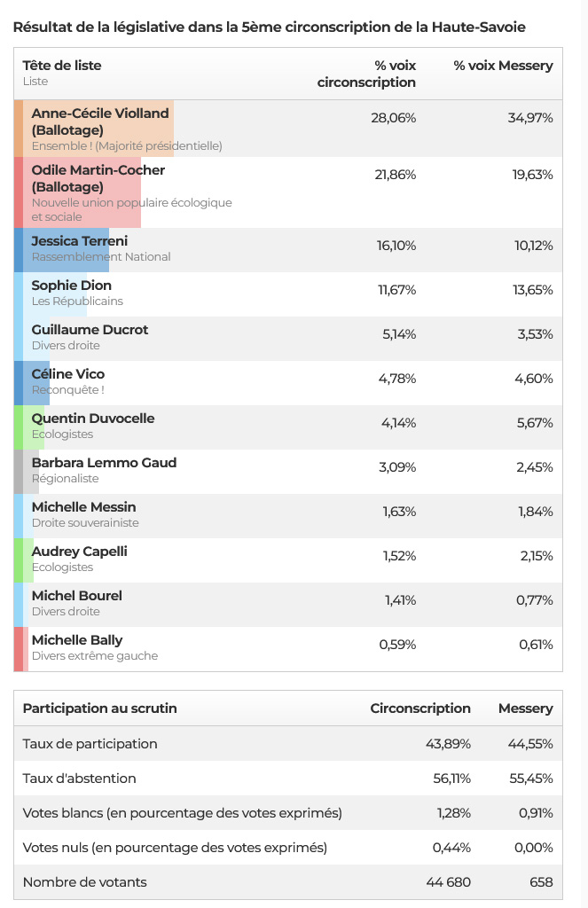The width and height of the screenshot is (588, 908).
Task: Click Odile Martin-Cocher candidate name
Action: point(98,170)
